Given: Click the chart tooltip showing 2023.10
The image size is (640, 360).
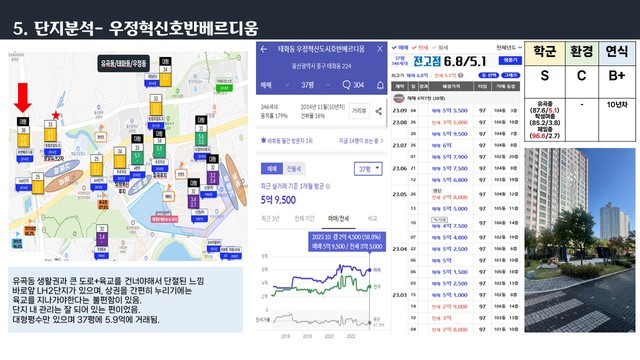Looking at the screenshot, I should pos(347,242).
